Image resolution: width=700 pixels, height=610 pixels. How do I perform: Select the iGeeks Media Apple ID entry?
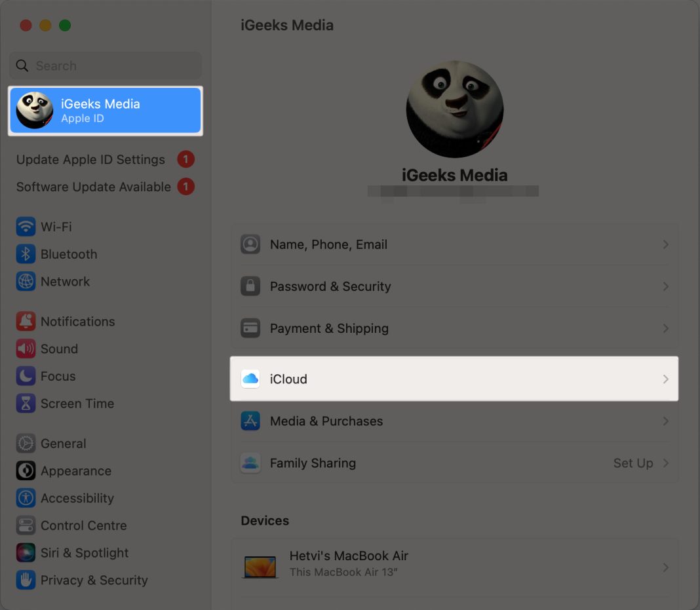[x=105, y=110]
